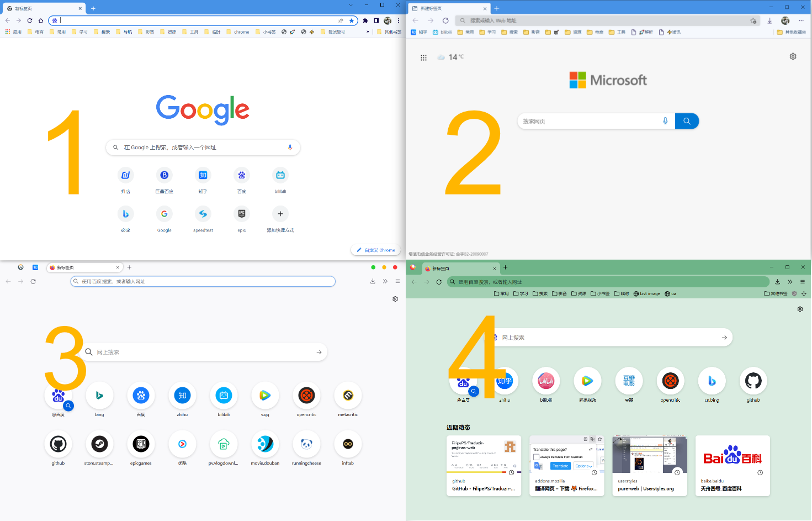Image resolution: width=812 pixels, height=521 pixels.
Task: Click blue search button on Microsoft page
Action: [x=687, y=121]
